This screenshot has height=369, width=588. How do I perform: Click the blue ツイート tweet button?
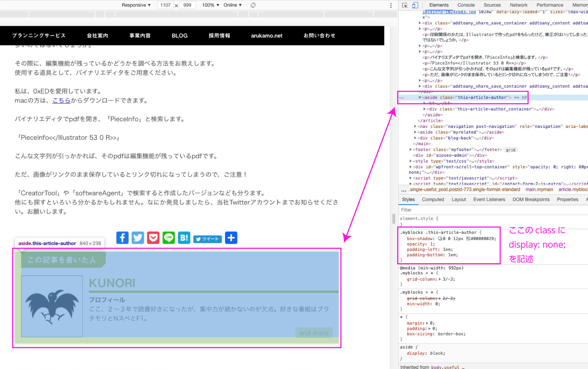(x=207, y=239)
